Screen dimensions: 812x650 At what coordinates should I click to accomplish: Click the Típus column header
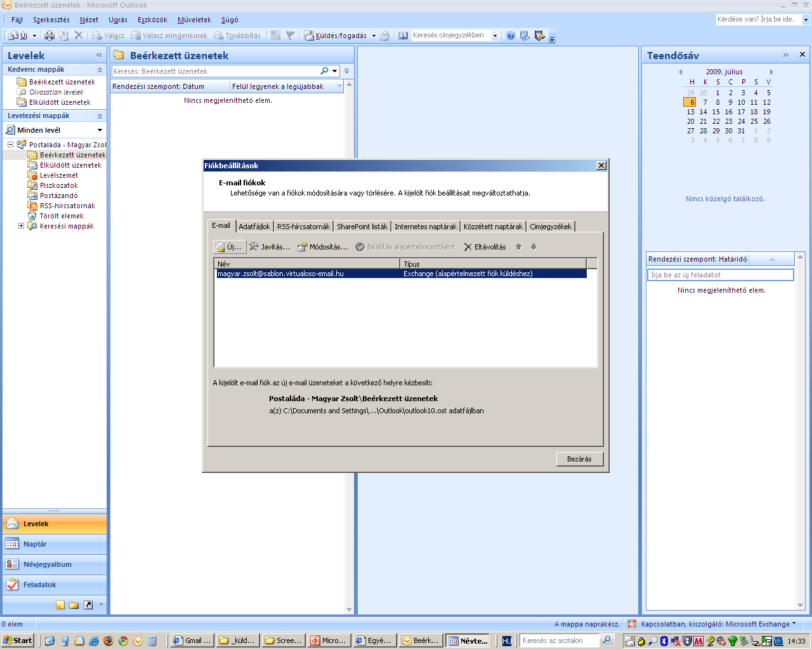click(x=494, y=264)
